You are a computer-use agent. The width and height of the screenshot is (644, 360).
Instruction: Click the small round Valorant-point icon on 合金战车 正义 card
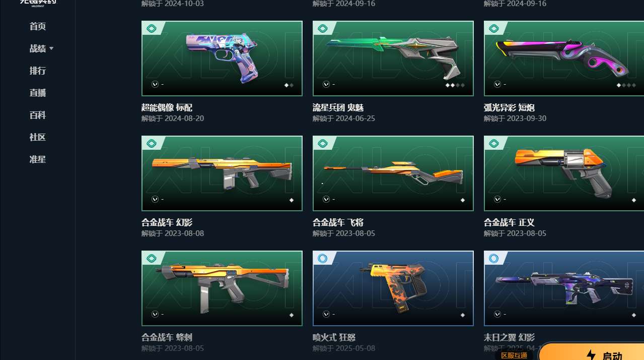497,199
